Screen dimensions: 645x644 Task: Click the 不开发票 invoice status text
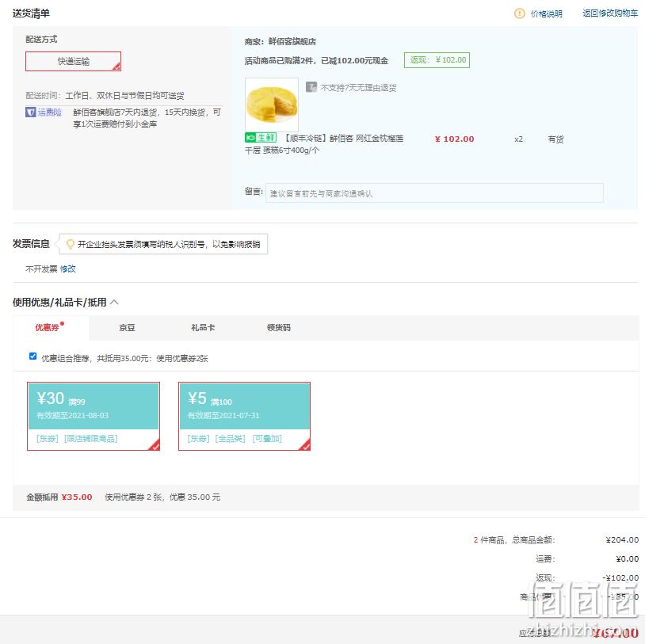(x=41, y=269)
